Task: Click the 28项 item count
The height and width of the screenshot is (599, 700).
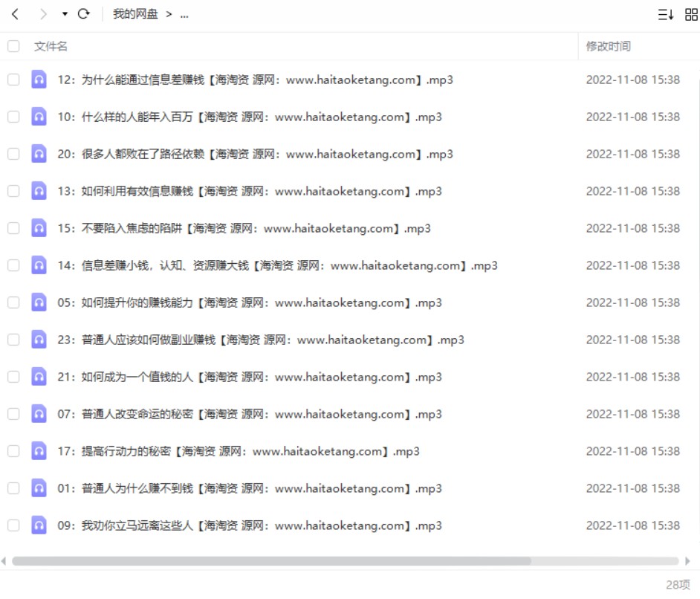Action: point(678,585)
